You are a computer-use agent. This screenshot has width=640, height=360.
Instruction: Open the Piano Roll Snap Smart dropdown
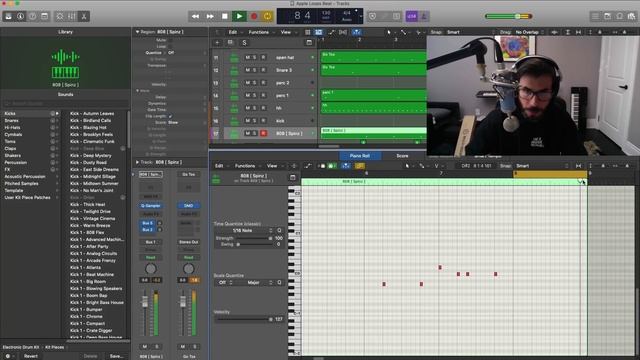(x=542, y=166)
